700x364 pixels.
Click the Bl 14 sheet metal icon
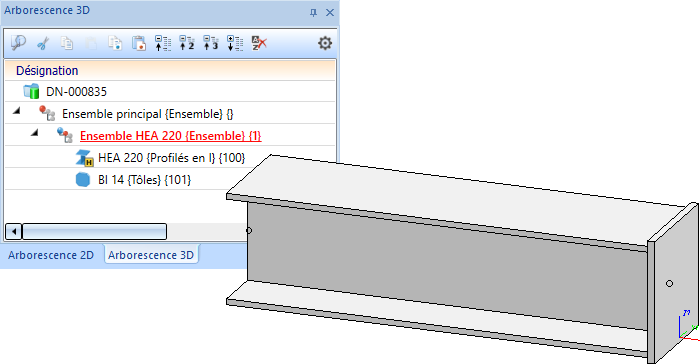point(83,180)
